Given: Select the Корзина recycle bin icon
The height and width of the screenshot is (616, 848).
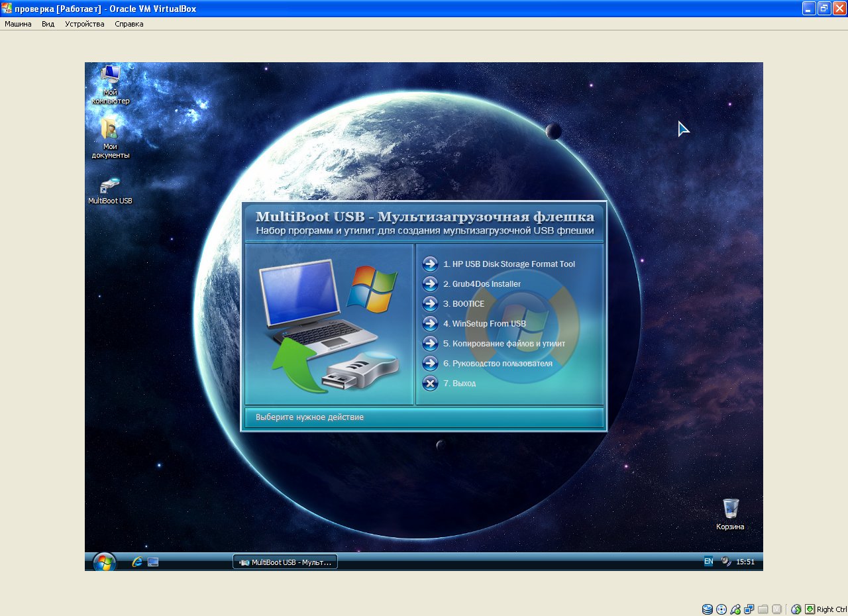Looking at the screenshot, I should click(730, 515).
